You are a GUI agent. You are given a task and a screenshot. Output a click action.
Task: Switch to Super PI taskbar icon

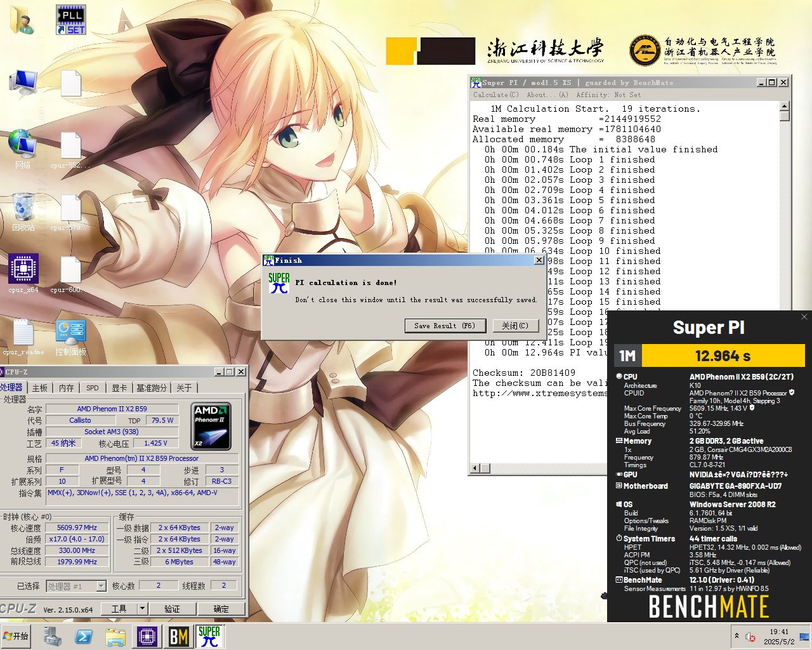[x=209, y=636]
